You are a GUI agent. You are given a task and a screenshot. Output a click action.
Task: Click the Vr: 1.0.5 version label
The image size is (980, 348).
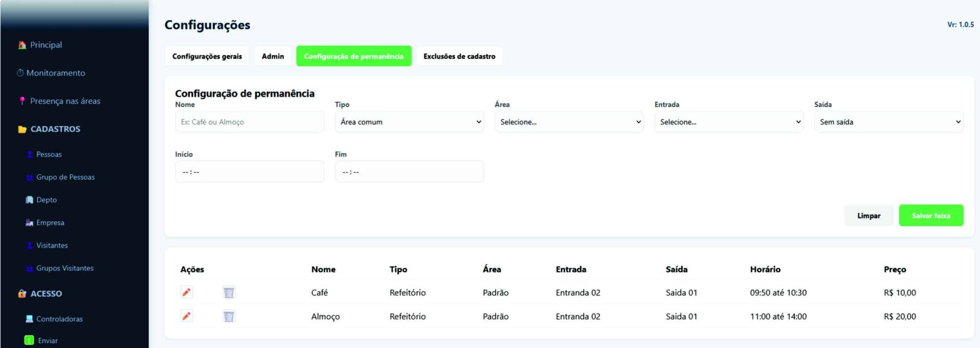point(960,25)
